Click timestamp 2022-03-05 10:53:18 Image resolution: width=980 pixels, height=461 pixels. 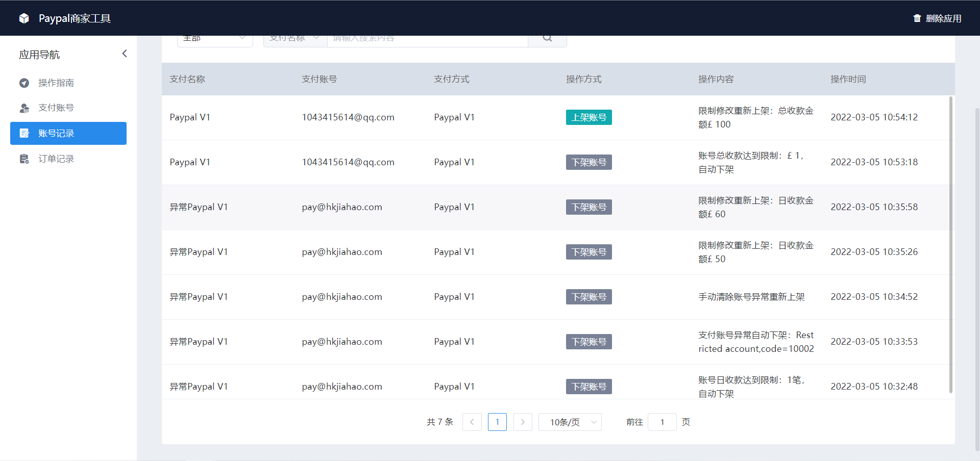tap(874, 162)
